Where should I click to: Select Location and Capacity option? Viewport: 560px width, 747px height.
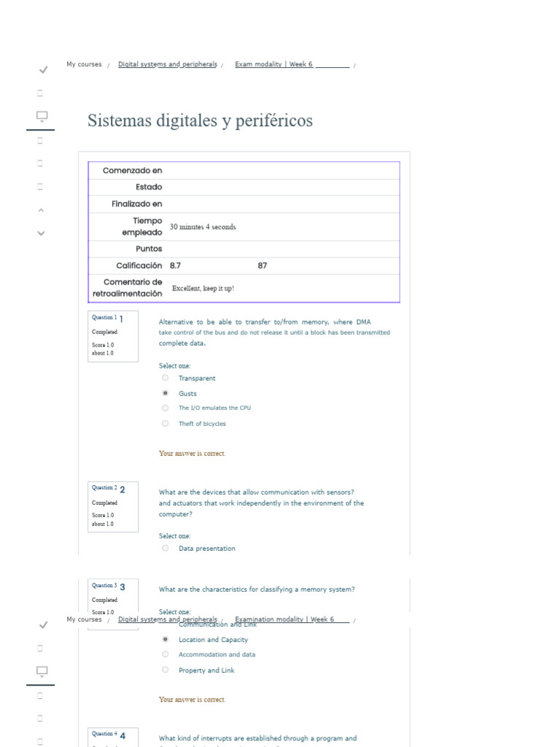point(166,639)
